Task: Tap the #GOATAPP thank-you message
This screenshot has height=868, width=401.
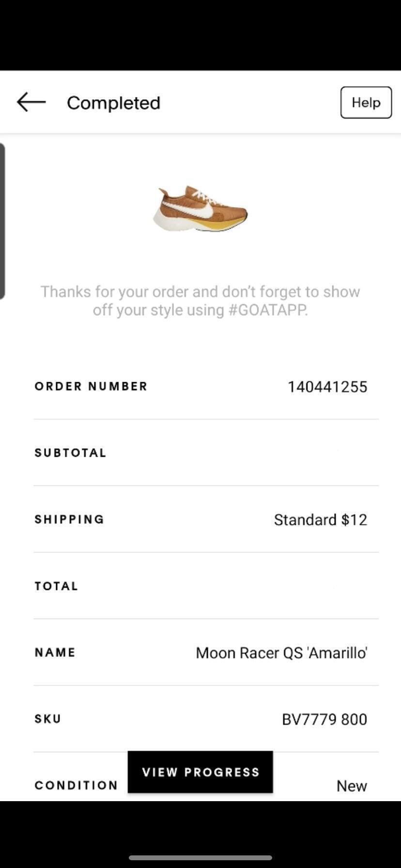Action: pyautogui.click(x=200, y=301)
